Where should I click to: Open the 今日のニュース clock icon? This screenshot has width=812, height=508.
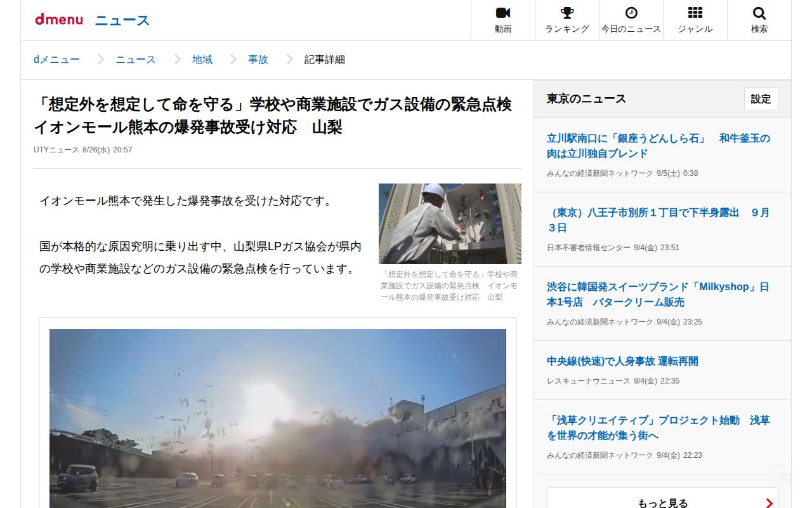coord(631,13)
